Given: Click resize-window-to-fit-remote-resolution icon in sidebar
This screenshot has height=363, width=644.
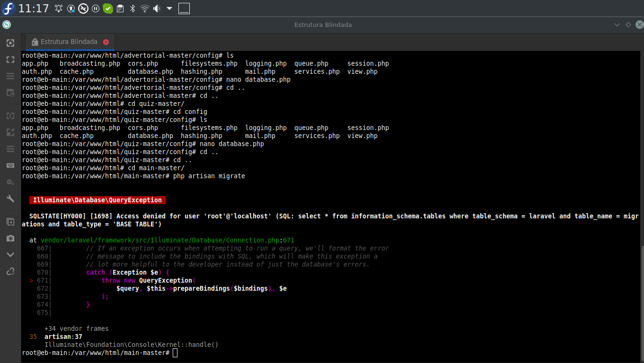Looking at the screenshot, I should 10,43.
